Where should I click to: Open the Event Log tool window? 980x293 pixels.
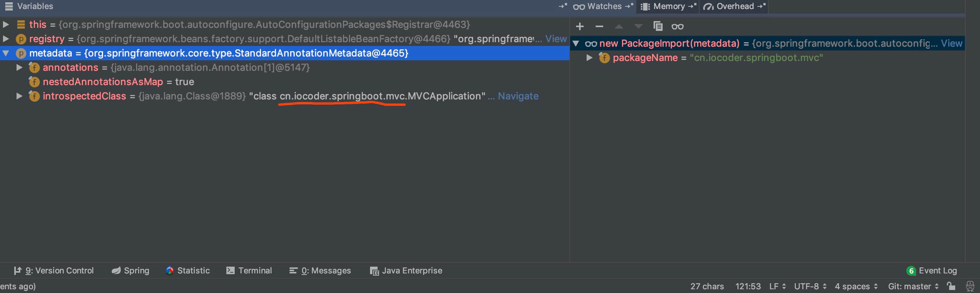(932, 270)
